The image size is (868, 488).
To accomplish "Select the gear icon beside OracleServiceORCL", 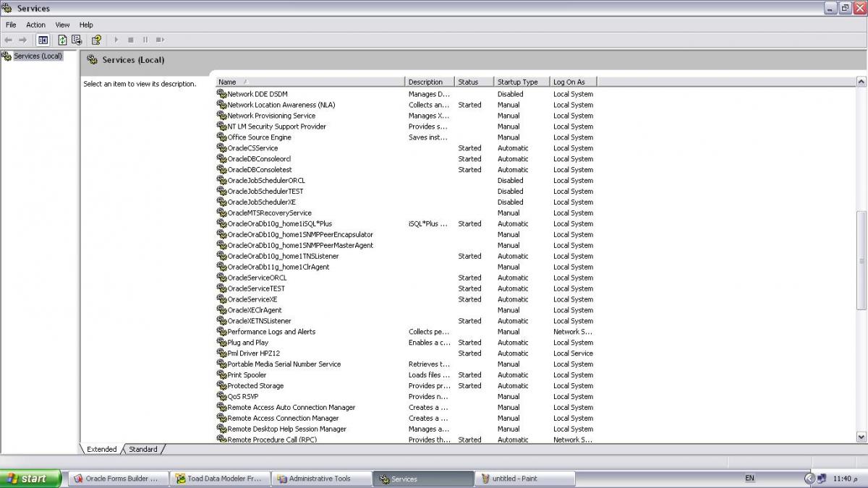I will click(222, 278).
